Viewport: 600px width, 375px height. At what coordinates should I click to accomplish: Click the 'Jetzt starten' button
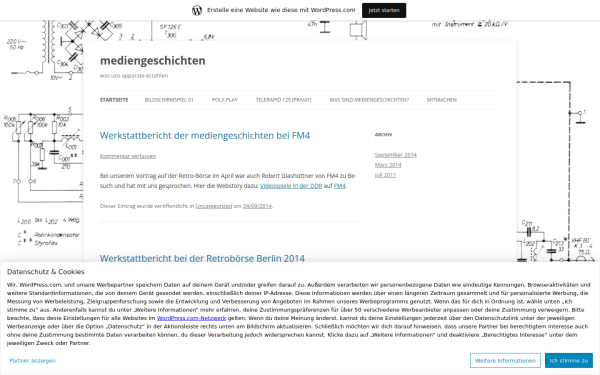pos(384,10)
